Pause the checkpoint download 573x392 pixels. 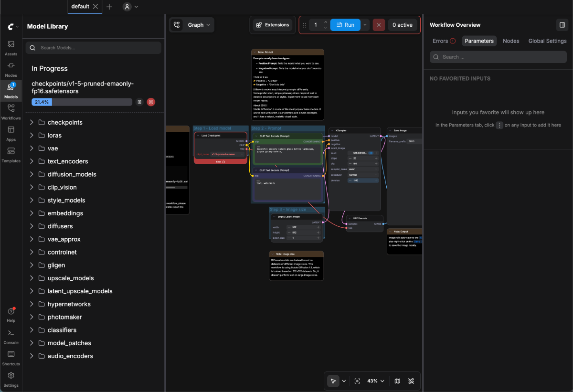(x=139, y=102)
